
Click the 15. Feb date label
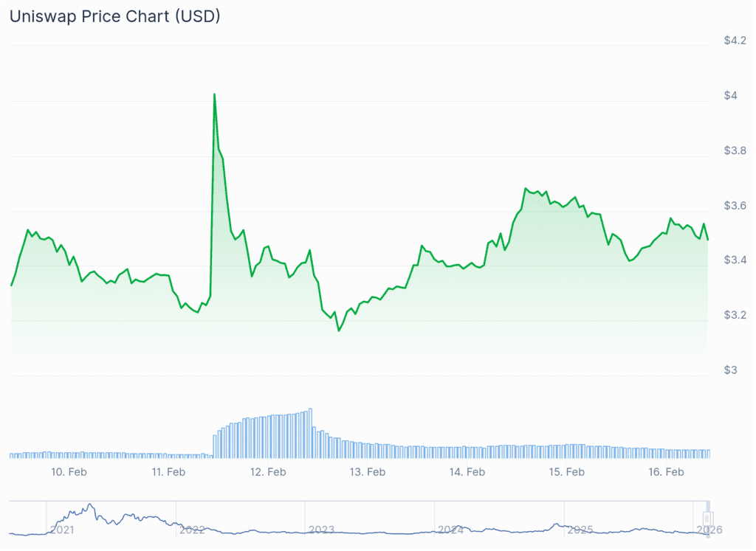tap(567, 472)
